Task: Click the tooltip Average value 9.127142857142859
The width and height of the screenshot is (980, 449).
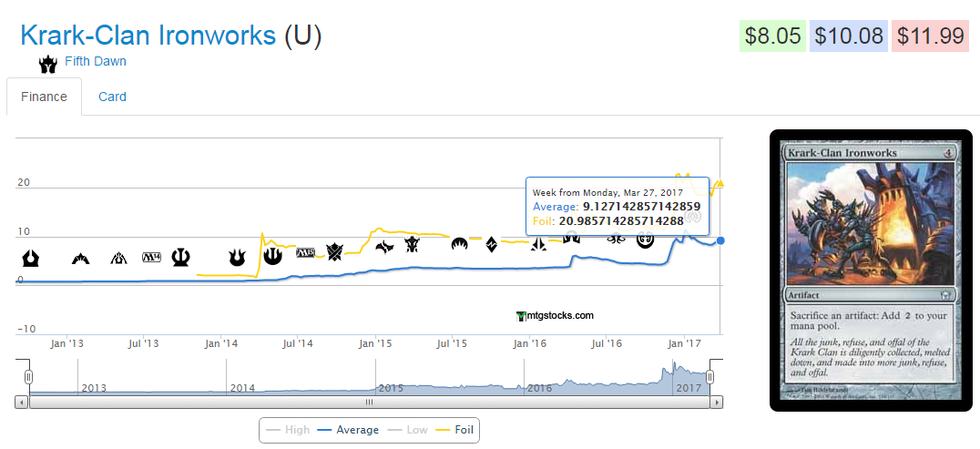Action: (x=641, y=207)
